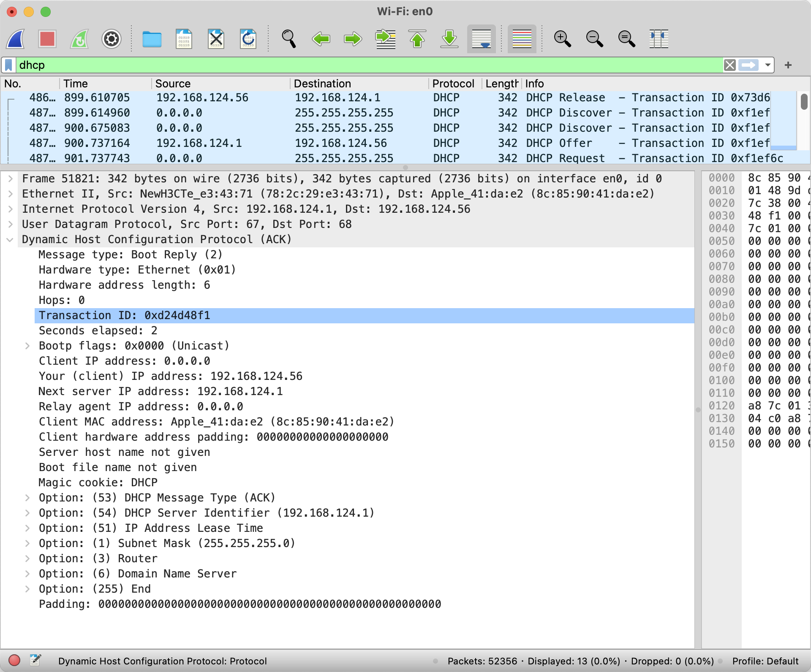Select Your (client) IP address row
This screenshot has width=811, height=672.
pos(364,376)
